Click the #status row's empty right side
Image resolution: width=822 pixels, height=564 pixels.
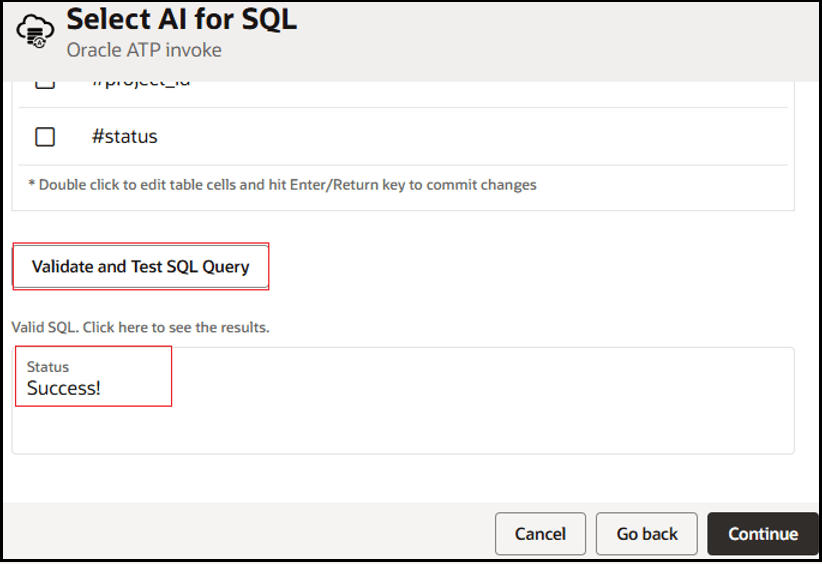(x=500, y=137)
